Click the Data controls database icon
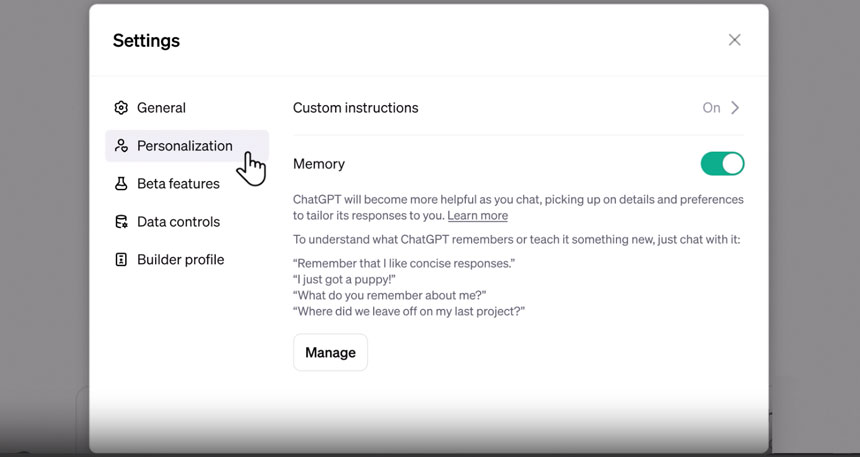Image resolution: width=860 pixels, height=457 pixels. pos(121,222)
